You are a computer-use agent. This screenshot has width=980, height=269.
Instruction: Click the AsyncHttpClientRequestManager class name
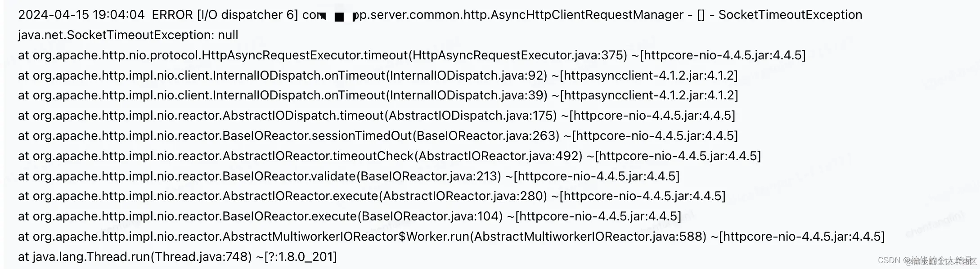[x=587, y=15]
